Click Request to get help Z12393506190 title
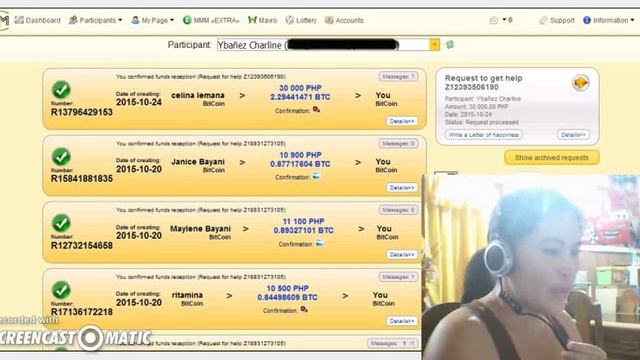The height and width of the screenshot is (360, 640). 483,82
